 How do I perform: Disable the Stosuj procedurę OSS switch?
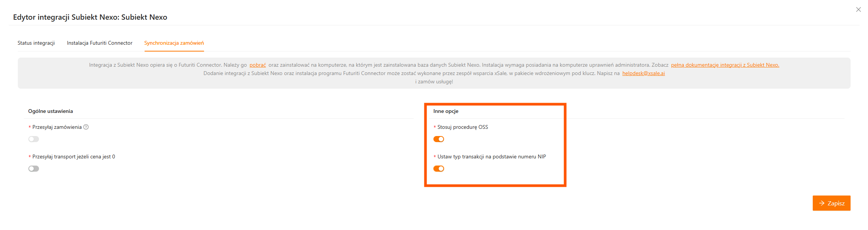pos(438,139)
